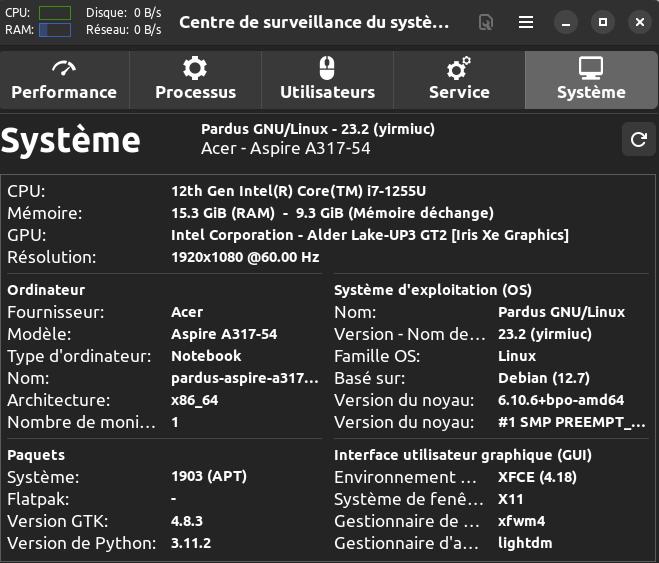659x563 pixels.
Task: Select Famille OS value 'Linux'
Action: (x=517, y=356)
